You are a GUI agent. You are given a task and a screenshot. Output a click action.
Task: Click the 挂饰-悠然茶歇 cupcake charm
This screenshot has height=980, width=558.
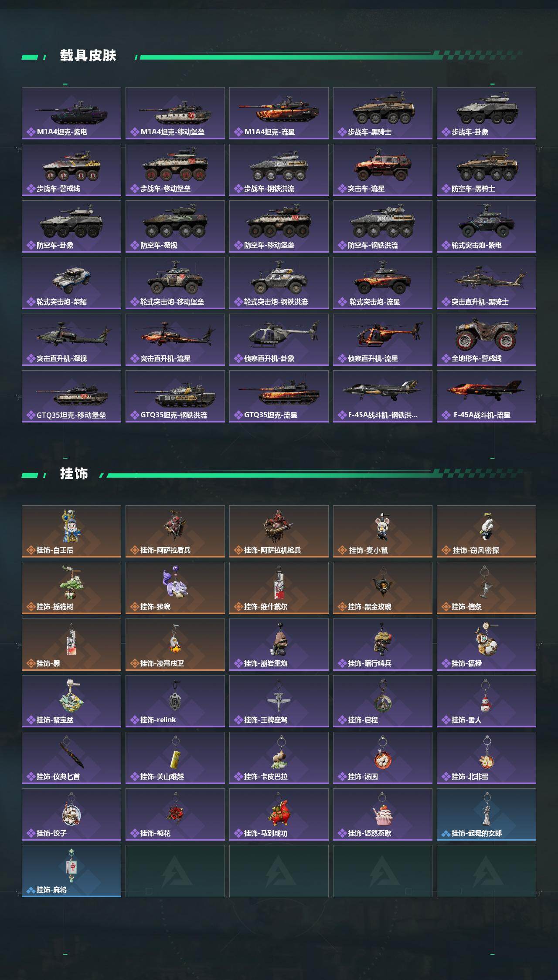click(x=383, y=814)
